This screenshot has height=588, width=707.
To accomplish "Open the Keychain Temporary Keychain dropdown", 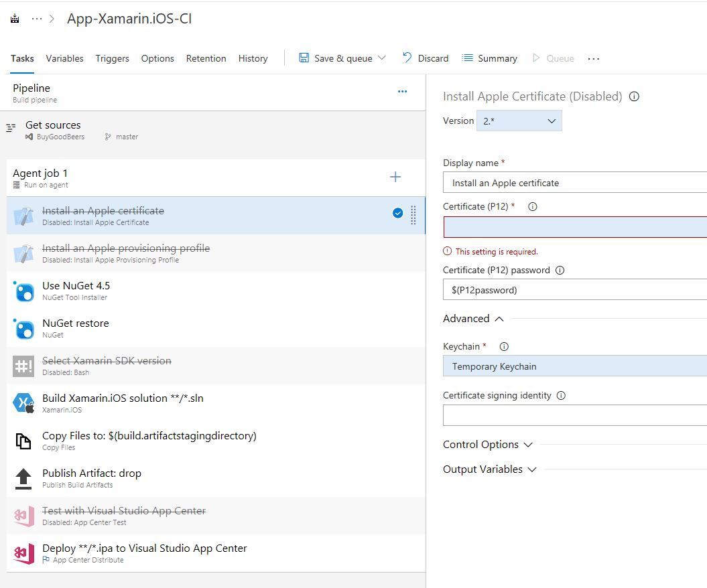I will click(575, 366).
